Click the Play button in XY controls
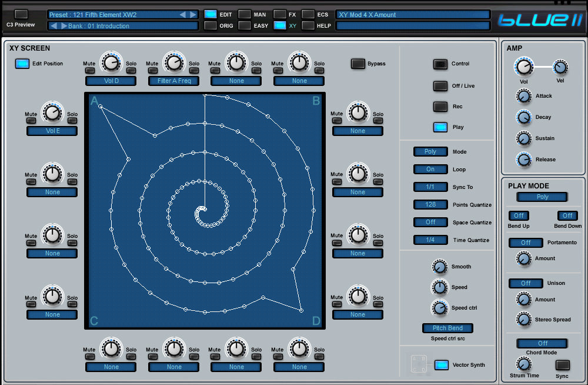The image size is (588, 385). tap(440, 127)
